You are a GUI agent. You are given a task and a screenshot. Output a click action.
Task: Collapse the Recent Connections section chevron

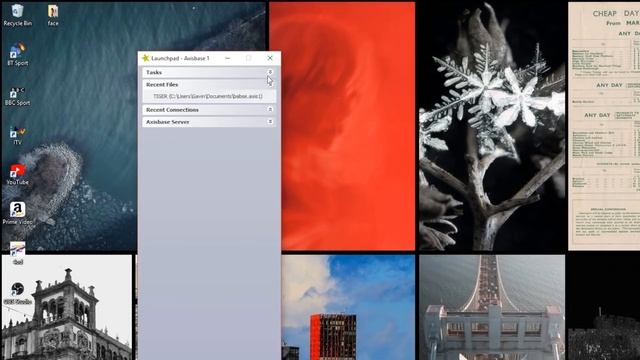pyautogui.click(x=270, y=109)
